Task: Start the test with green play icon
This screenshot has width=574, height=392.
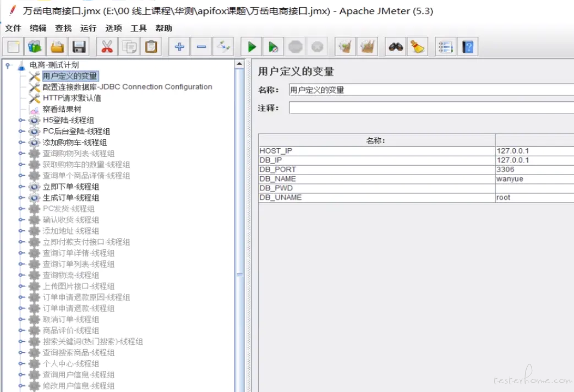Action: pos(252,47)
